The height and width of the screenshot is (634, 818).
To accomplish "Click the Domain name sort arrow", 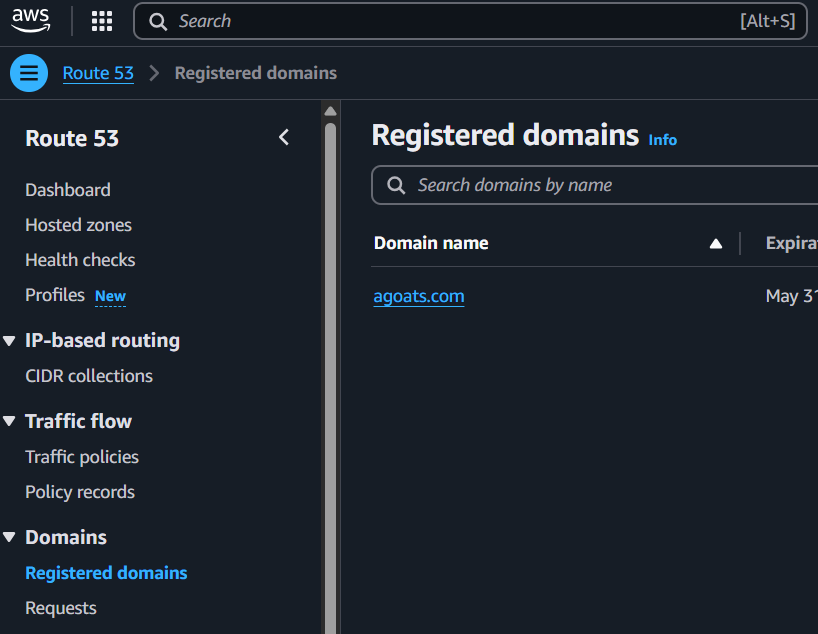I will tap(715, 243).
